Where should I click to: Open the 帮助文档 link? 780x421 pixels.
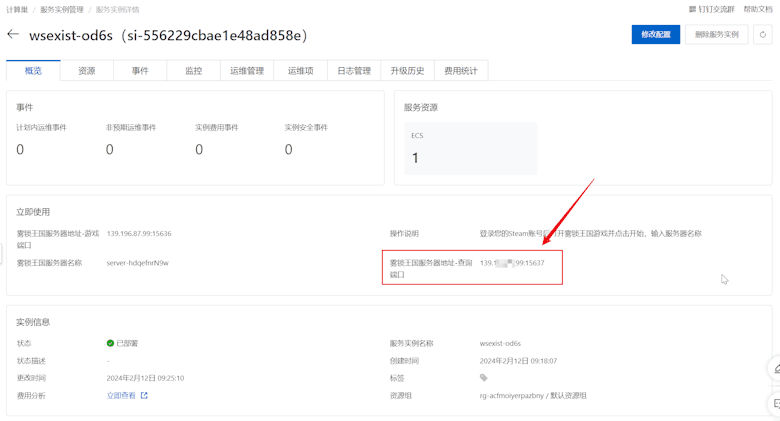coord(757,9)
